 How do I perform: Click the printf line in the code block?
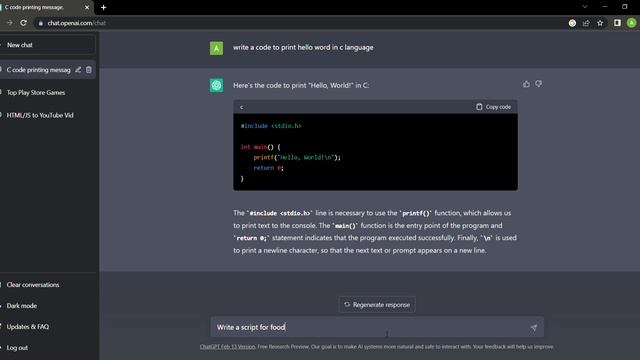297,158
